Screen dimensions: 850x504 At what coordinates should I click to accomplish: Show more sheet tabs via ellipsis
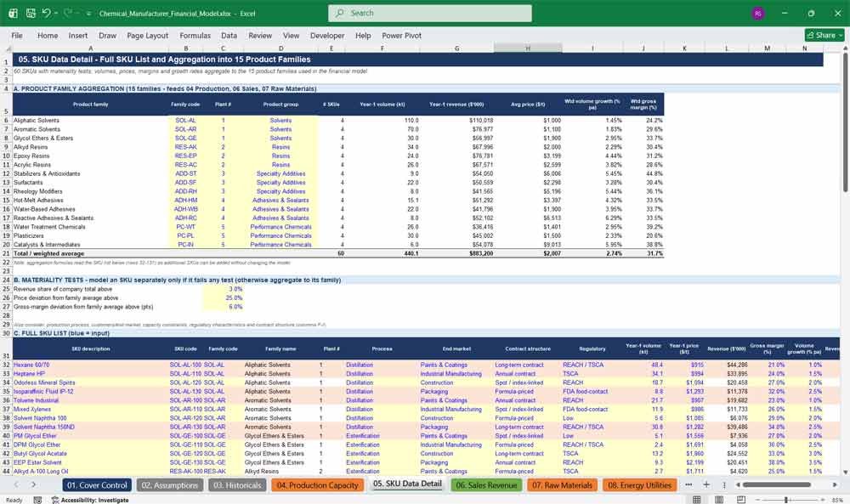pyautogui.click(x=688, y=484)
